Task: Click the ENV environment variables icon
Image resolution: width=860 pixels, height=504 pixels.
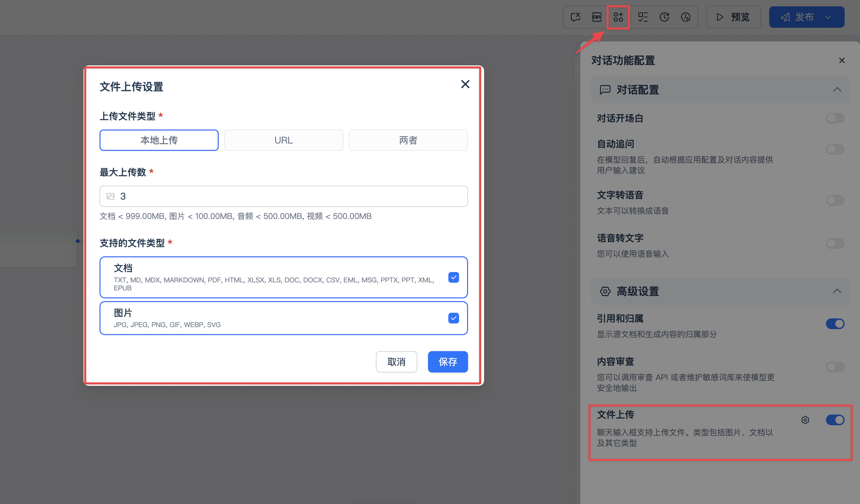Action: click(597, 17)
